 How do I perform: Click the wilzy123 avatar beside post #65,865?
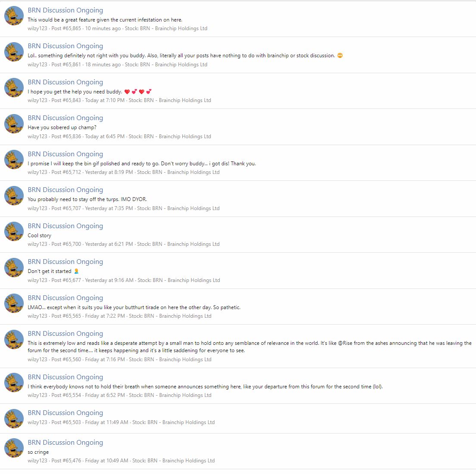coord(14,15)
